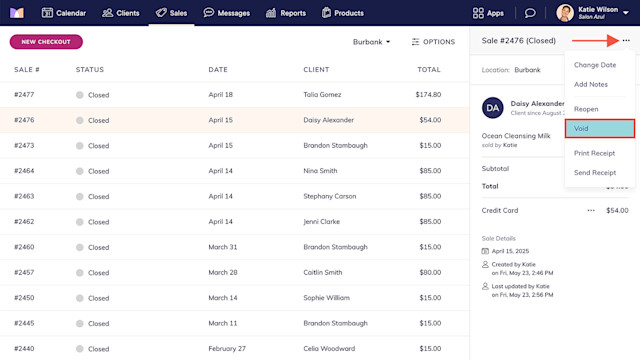Click Send Receipt menu option
The image size is (640, 360).
pyautogui.click(x=595, y=173)
